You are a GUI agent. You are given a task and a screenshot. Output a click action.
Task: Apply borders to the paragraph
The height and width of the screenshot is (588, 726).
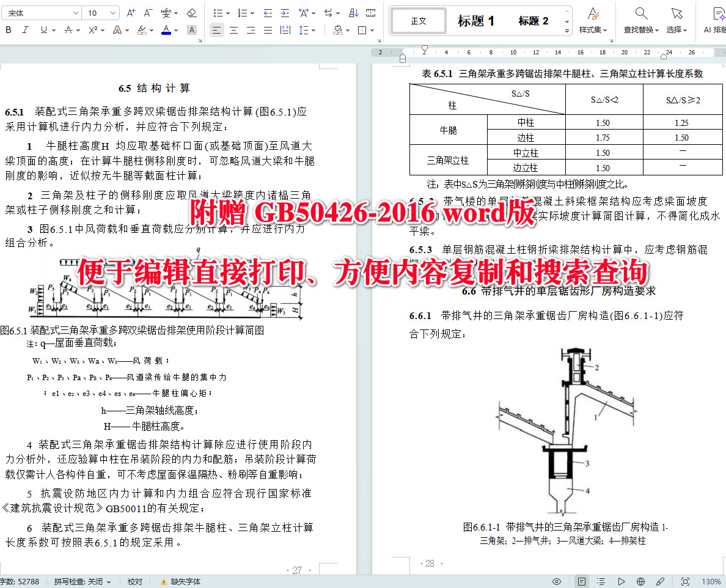tap(362, 30)
